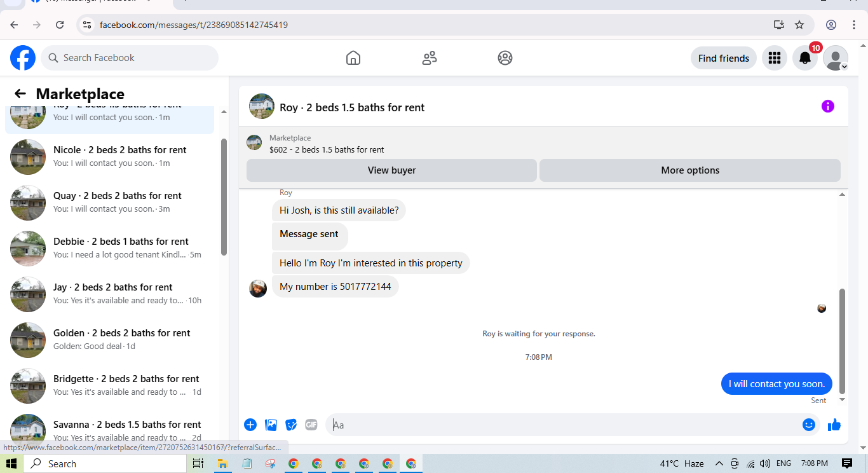
Task: Open notifications bell with 10 badge
Action: [x=805, y=58]
